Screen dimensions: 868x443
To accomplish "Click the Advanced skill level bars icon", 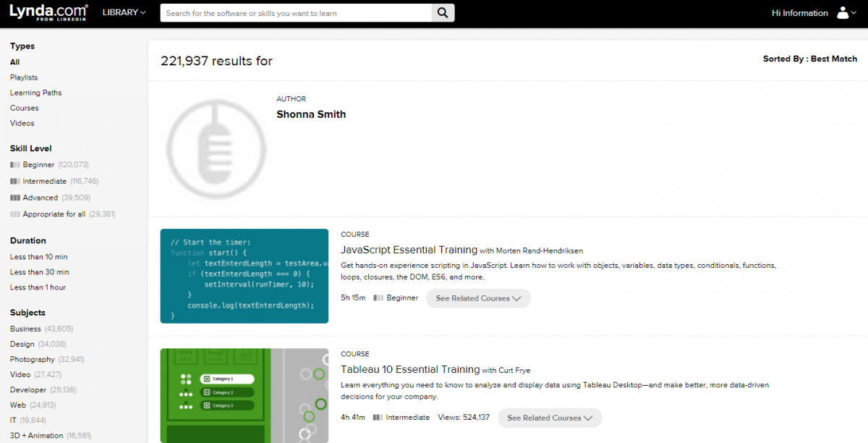I will tap(15, 198).
